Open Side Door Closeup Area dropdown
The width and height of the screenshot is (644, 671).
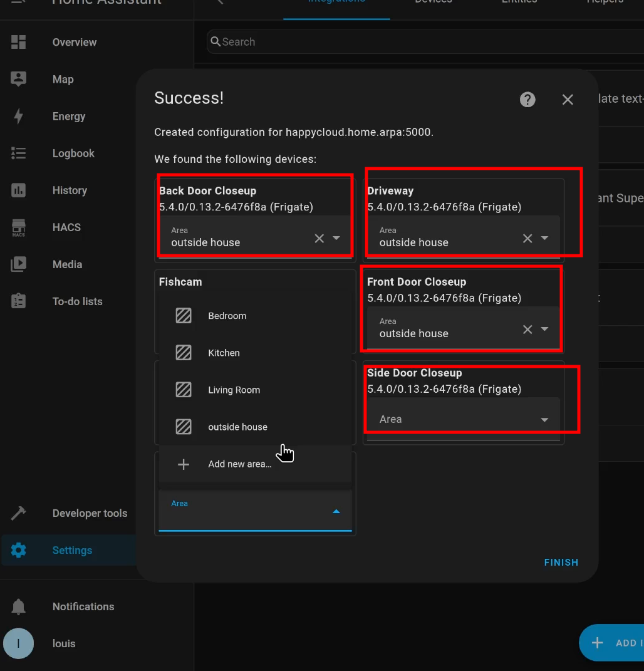point(464,419)
